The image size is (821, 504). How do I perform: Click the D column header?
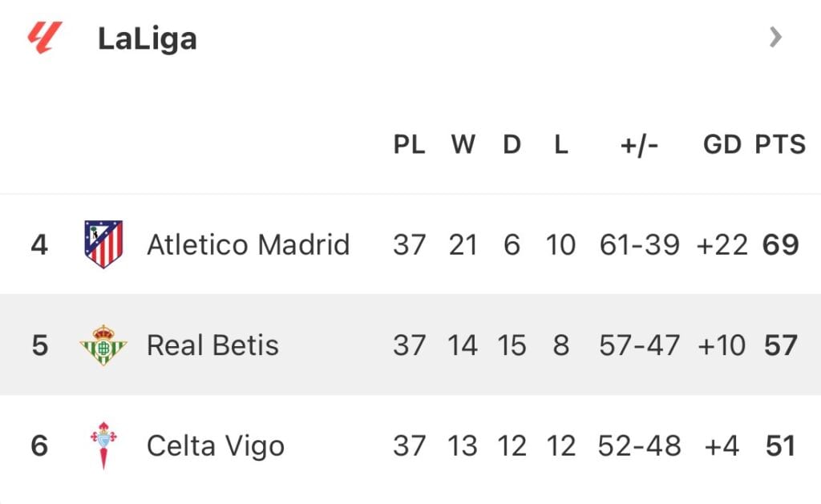(512, 144)
